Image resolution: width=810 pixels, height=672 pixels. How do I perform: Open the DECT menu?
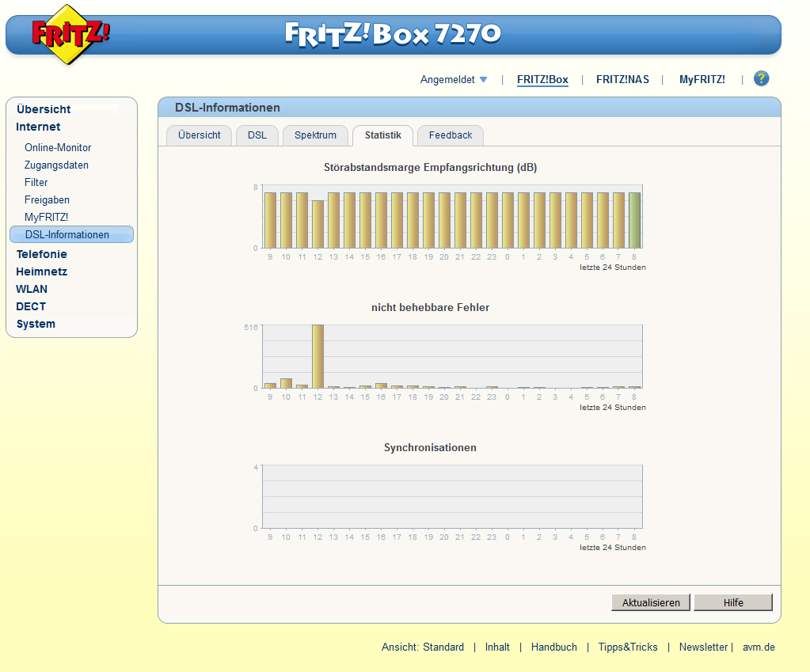pyautogui.click(x=31, y=307)
